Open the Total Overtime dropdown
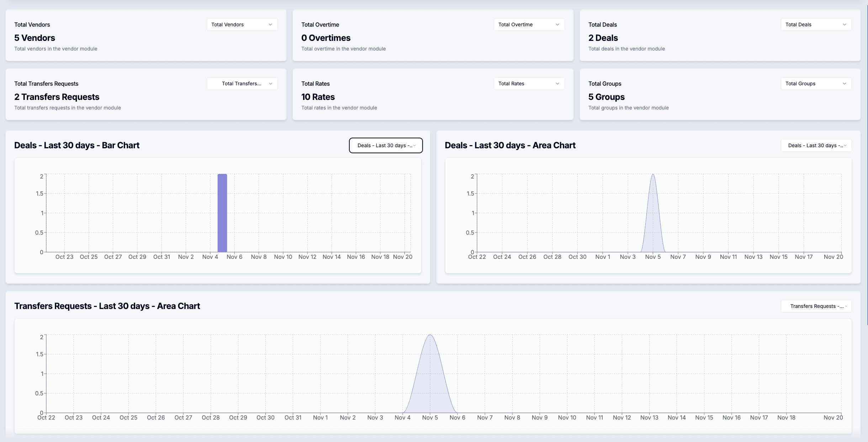 point(529,24)
